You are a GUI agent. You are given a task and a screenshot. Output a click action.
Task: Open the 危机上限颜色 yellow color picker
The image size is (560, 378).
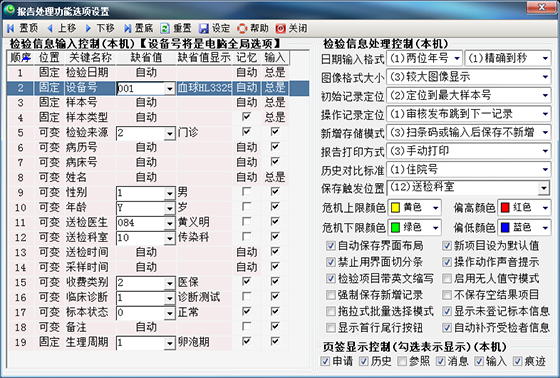(414, 208)
